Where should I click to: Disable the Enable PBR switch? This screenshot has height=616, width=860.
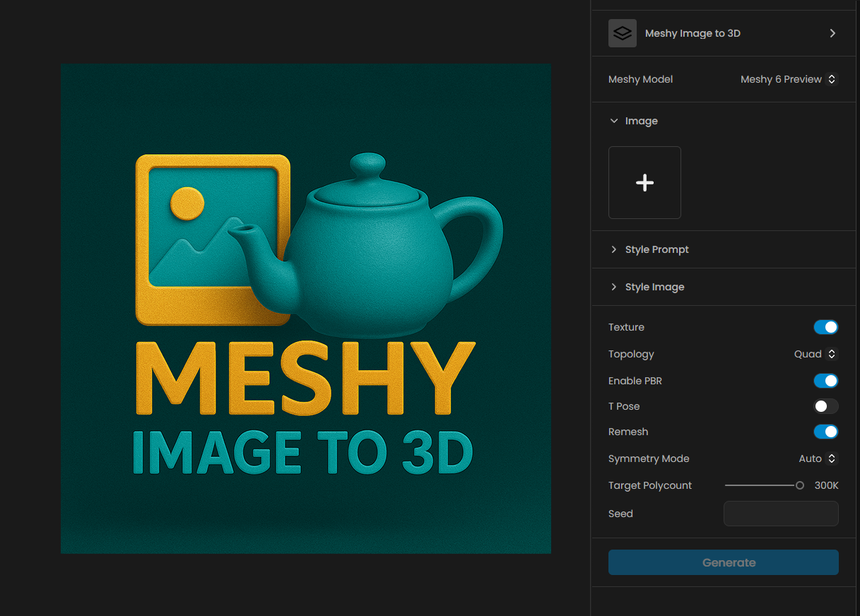tap(825, 381)
